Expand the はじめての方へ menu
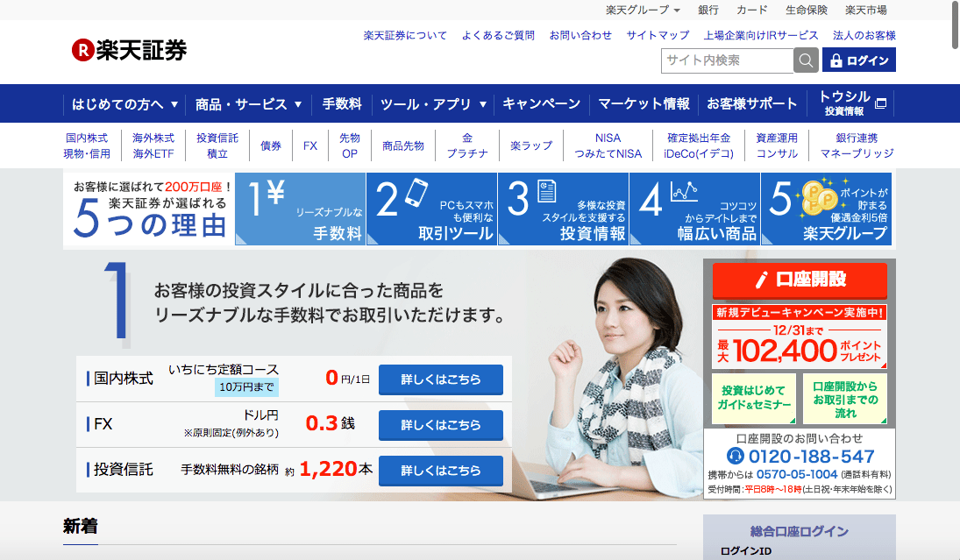This screenshot has width=960, height=560. tap(125, 103)
